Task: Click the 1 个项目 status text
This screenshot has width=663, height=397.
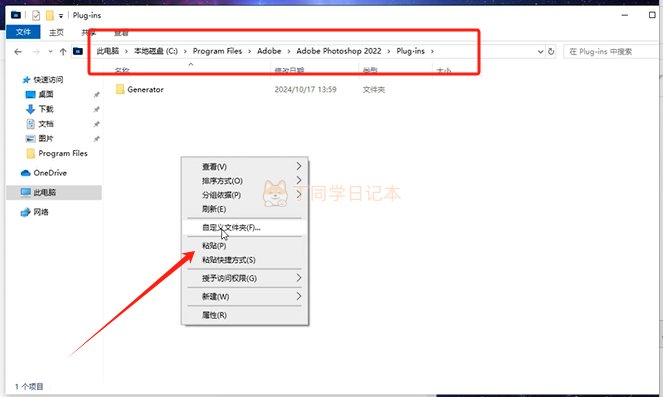Action: pyautogui.click(x=29, y=386)
